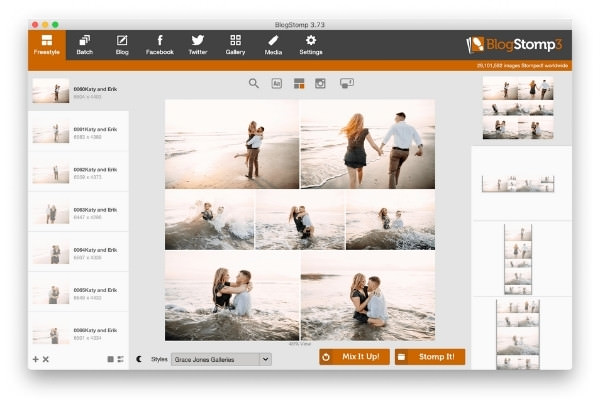Open the Media tab

point(273,45)
